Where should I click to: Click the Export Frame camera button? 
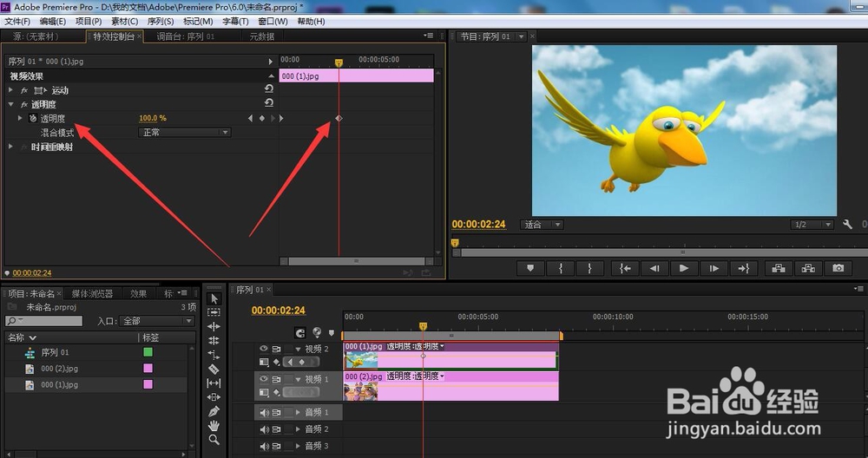[838, 268]
